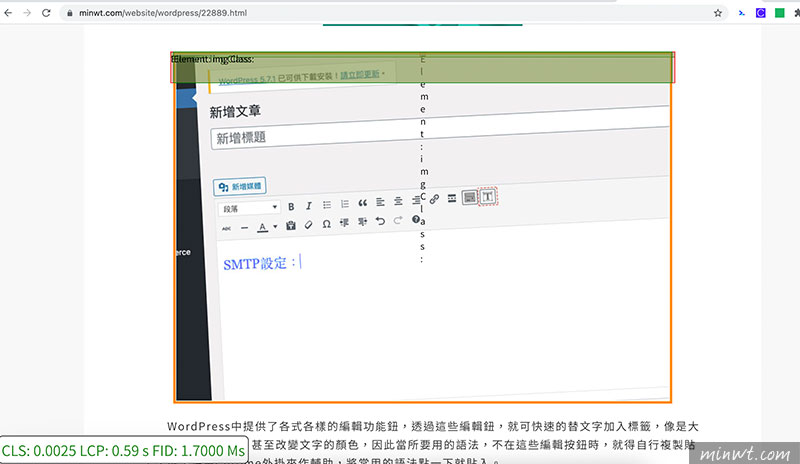Increase indent in editor toolbar
This screenshot has height=464, width=800.
(362, 222)
